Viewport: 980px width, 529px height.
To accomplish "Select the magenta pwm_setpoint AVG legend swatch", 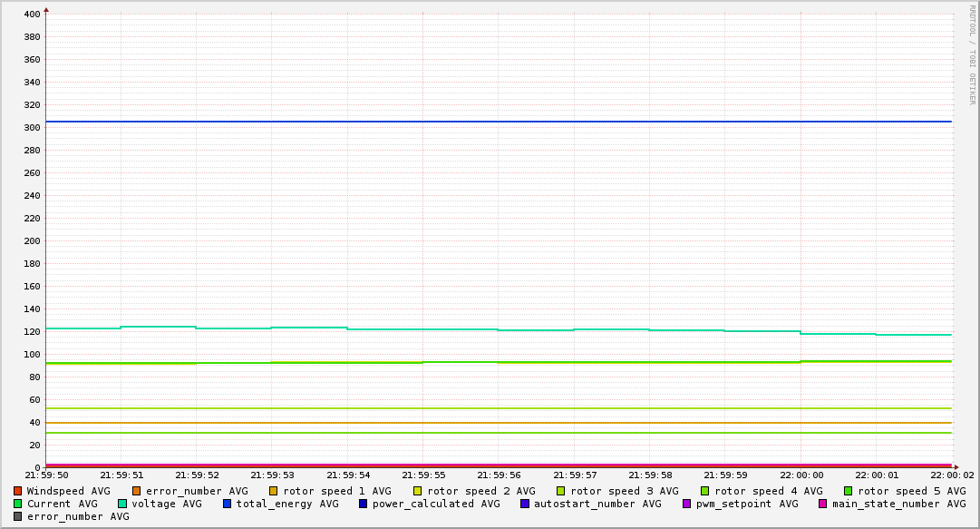I will click(686, 504).
